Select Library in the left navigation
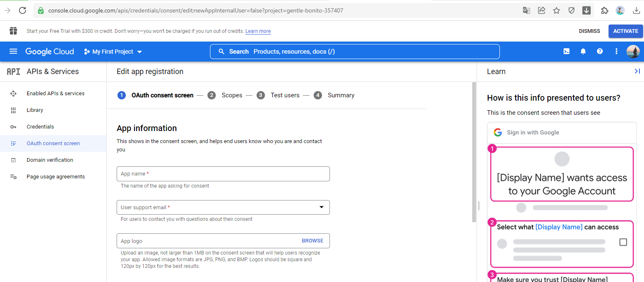The height and width of the screenshot is (282, 644). 35,110
